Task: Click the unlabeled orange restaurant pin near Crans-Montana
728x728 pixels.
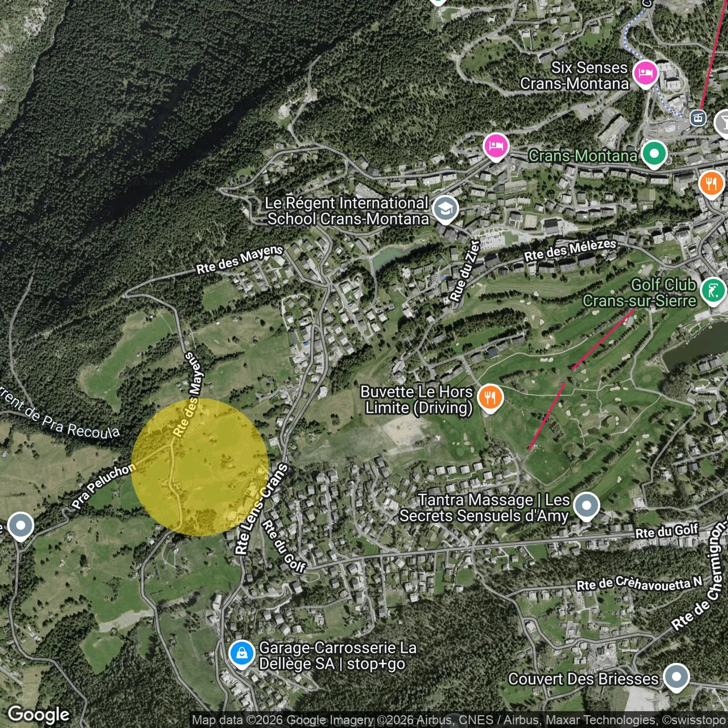Action: (x=711, y=184)
